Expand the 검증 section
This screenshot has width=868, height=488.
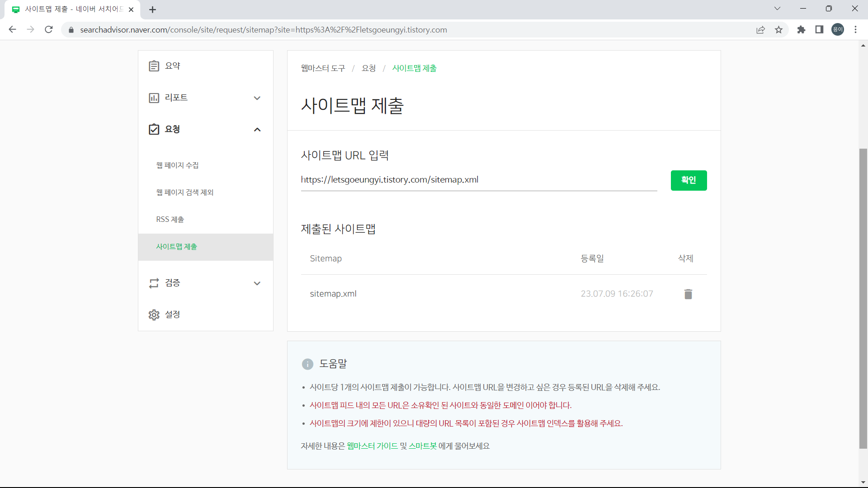pyautogui.click(x=257, y=283)
